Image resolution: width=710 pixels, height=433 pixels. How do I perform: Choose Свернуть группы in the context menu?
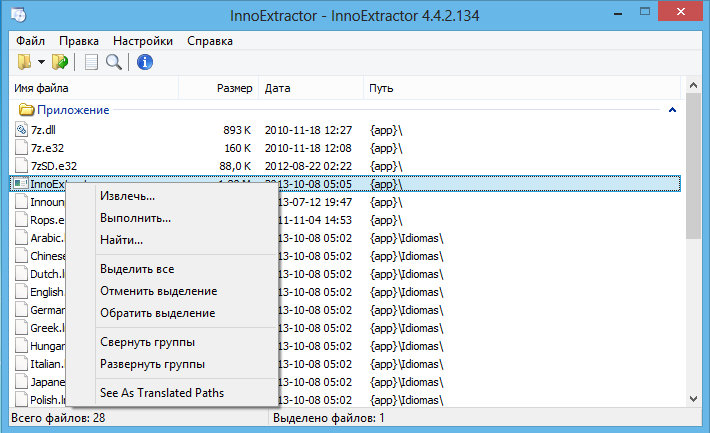click(x=148, y=342)
